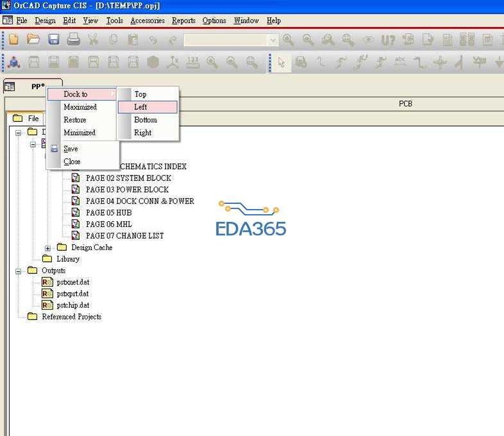Viewport: 504px width, 436px height.
Task: Switch to the pp* project tab
Action: coord(33,86)
